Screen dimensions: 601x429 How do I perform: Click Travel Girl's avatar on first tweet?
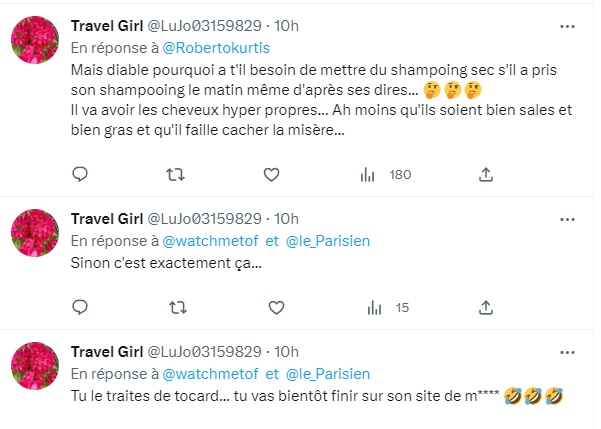pos(38,44)
